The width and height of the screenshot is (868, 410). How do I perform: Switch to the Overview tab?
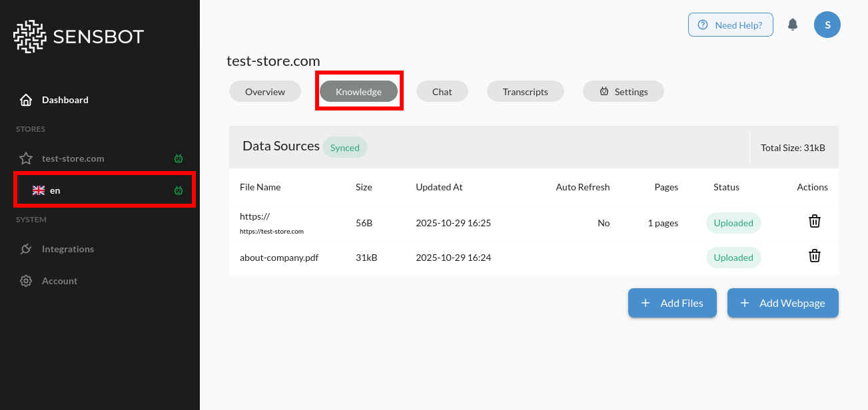(x=264, y=91)
